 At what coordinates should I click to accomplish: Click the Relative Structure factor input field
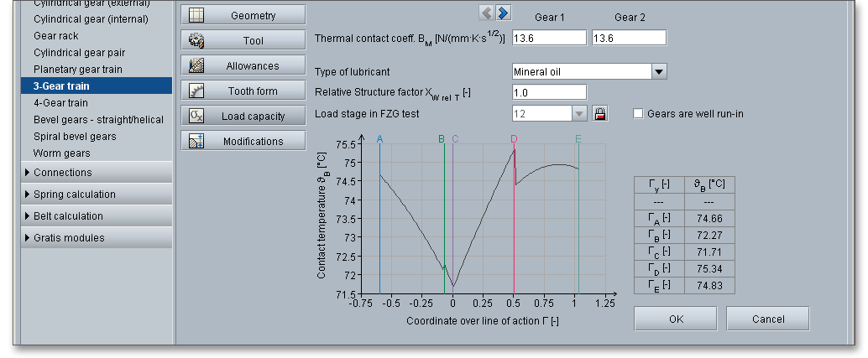point(549,92)
